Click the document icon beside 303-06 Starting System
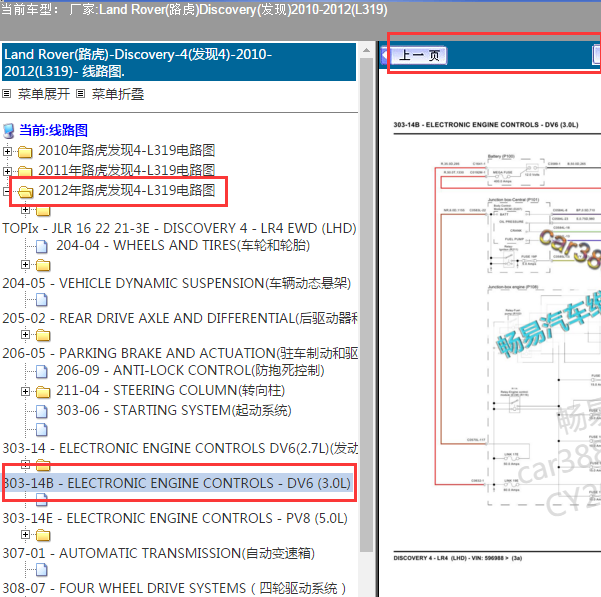The height and width of the screenshot is (597, 601). click(x=42, y=411)
